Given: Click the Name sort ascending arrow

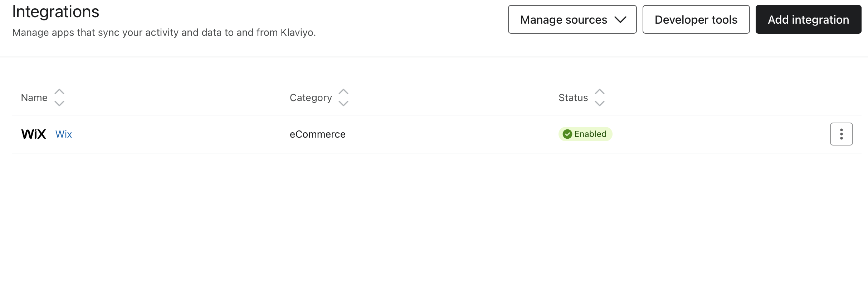Looking at the screenshot, I should tap(59, 92).
